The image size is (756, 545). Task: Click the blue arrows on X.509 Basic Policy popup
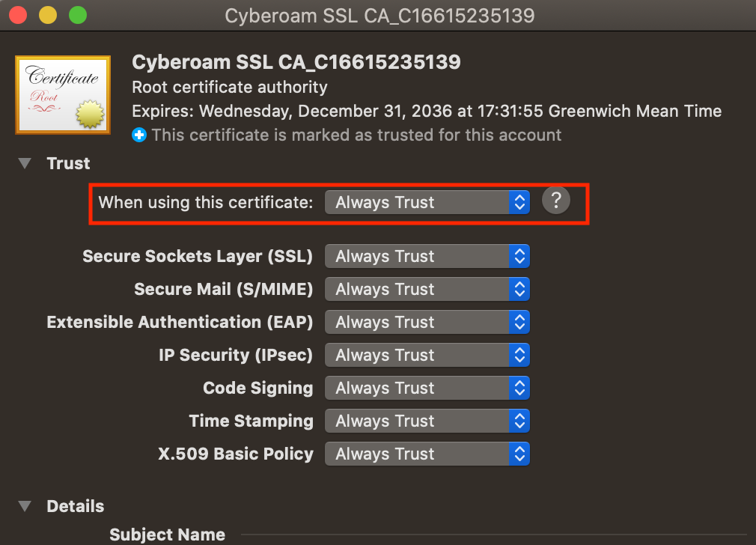519,454
